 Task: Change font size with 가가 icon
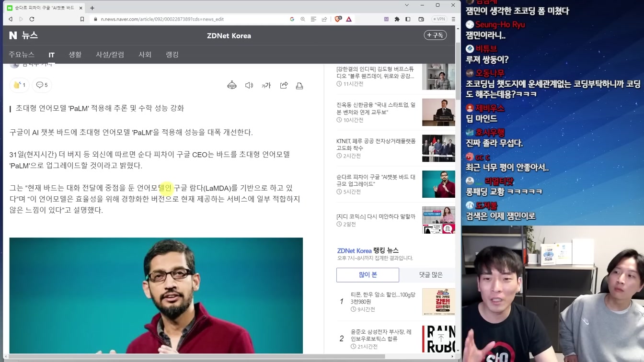click(266, 85)
